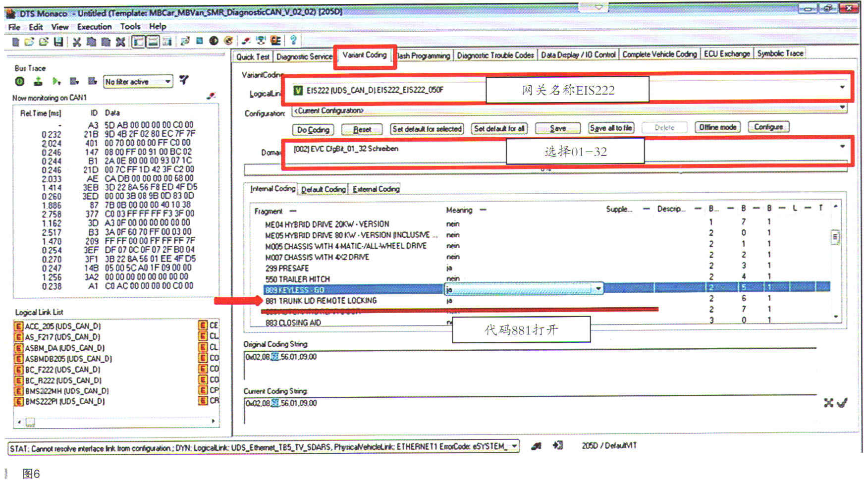Click the first Open folder toolbar icon
Viewport: 868px width, 485px height.
coord(29,42)
